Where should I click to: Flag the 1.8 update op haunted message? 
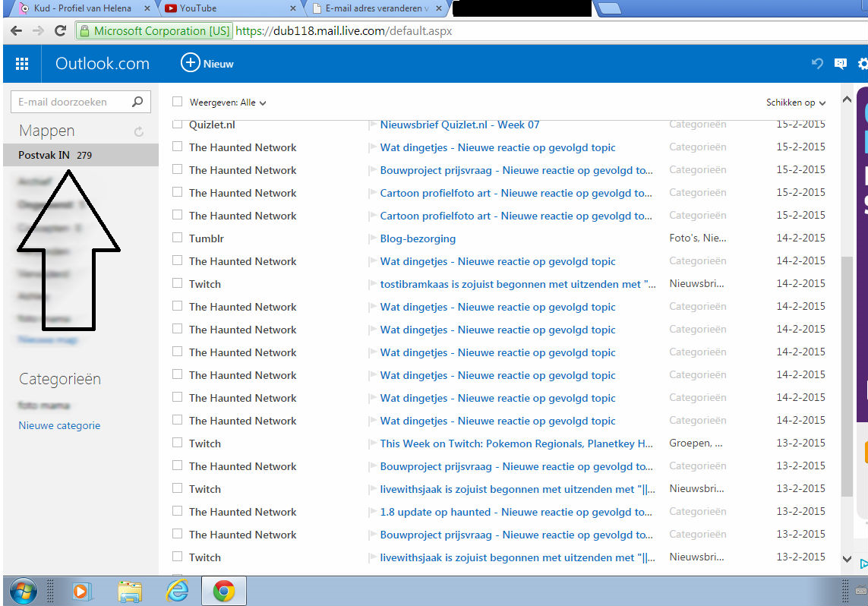pyautogui.click(x=373, y=512)
